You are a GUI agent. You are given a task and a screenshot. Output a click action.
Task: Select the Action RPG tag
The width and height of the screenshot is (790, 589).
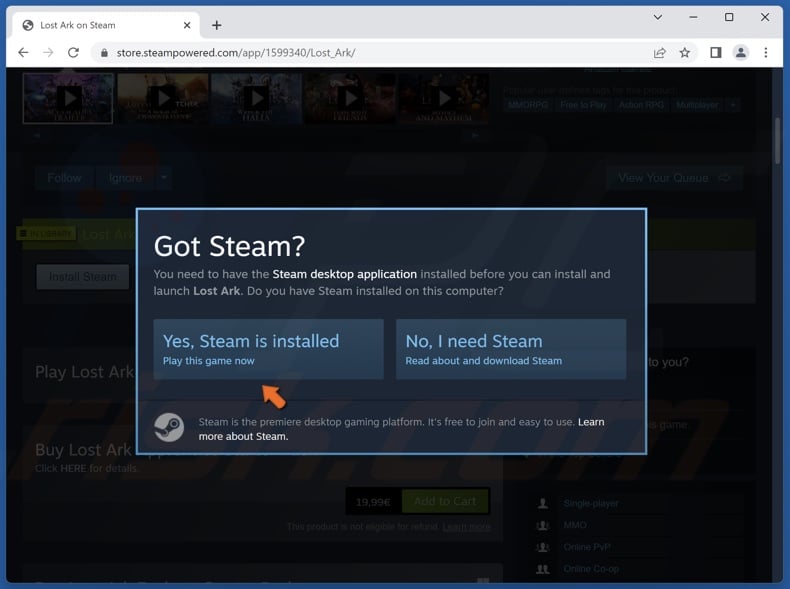click(x=641, y=105)
